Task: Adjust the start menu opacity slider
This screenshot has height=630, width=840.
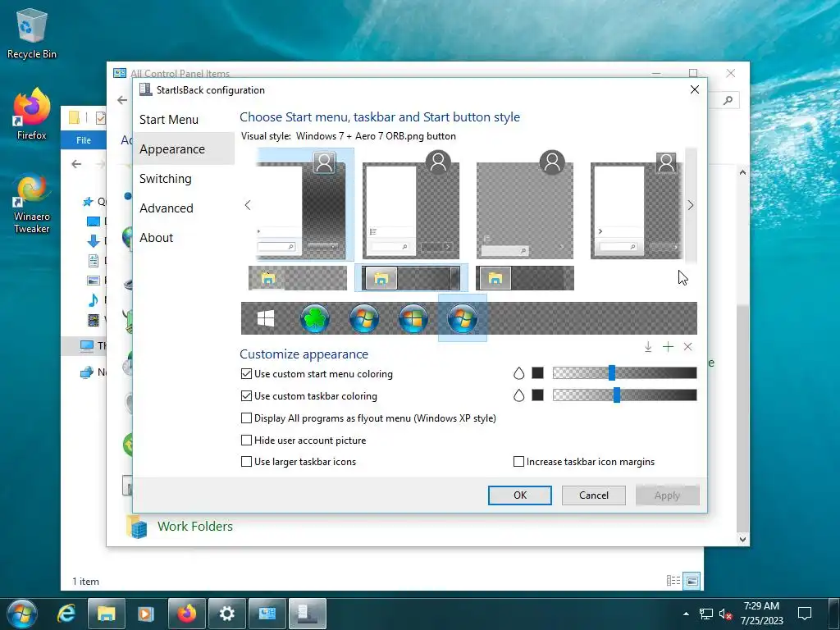Action: (x=612, y=373)
